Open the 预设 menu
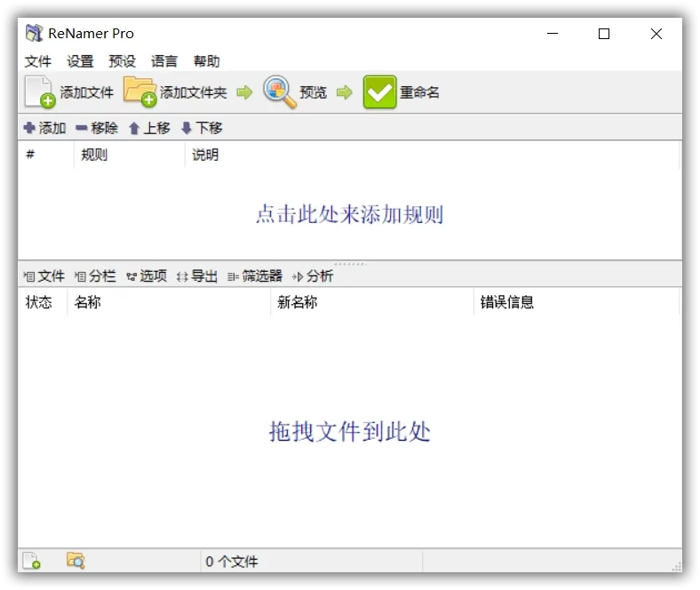 click(x=123, y=61)
